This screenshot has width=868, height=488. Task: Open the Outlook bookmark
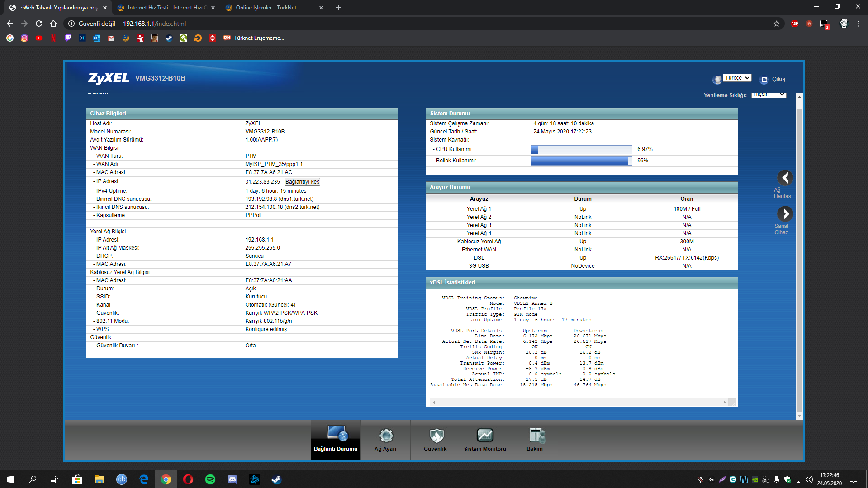pos(97,38)
